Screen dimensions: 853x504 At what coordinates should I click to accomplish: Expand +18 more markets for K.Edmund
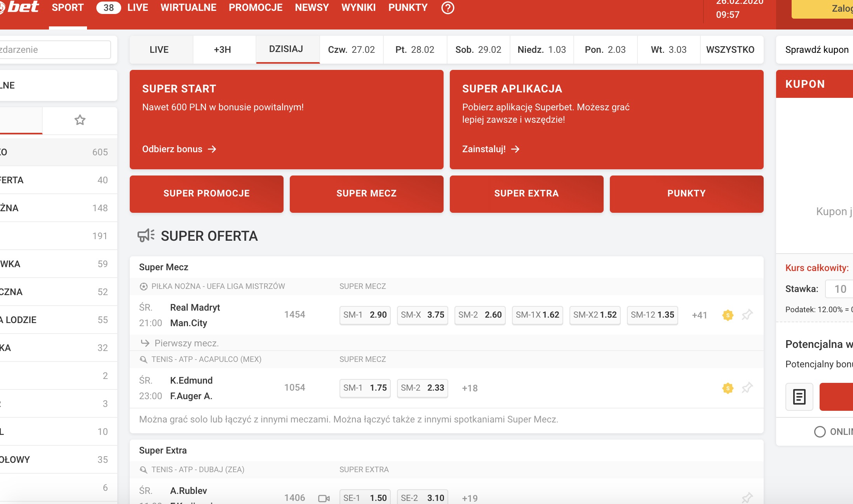(x=470, y=388)
